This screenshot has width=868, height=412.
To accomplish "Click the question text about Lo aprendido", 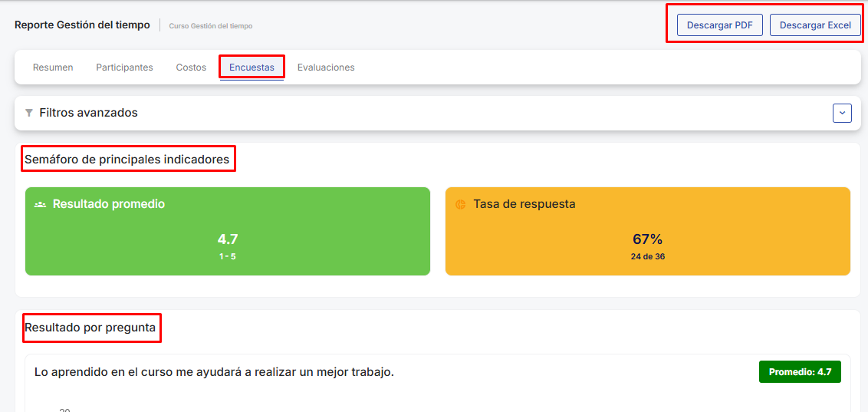I will (x=214, y=372).
